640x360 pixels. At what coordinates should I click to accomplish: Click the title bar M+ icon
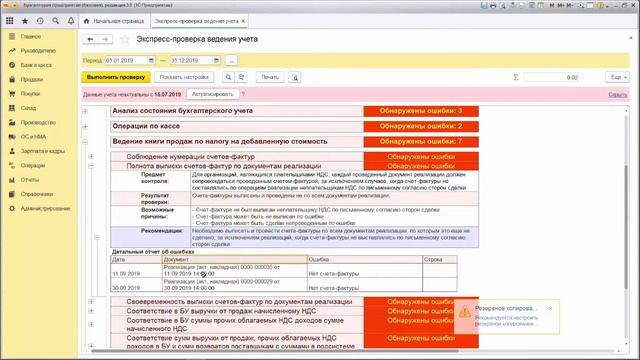tap(561, 5)
